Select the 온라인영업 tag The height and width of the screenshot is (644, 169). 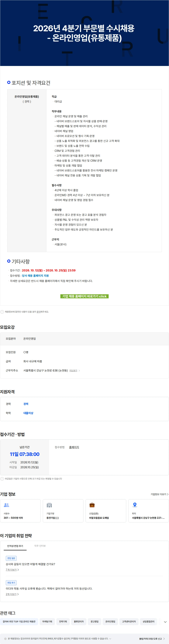point(110,621)
